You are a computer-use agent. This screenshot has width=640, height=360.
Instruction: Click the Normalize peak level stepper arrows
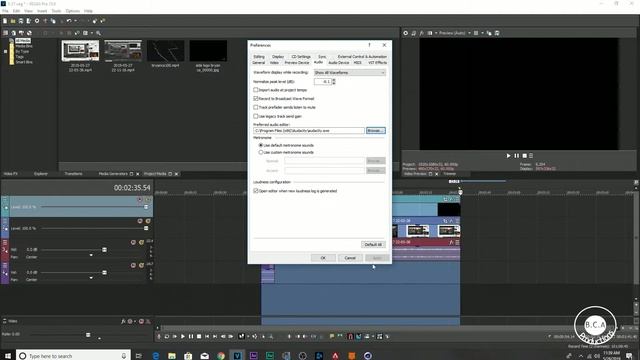click(333, 82)
